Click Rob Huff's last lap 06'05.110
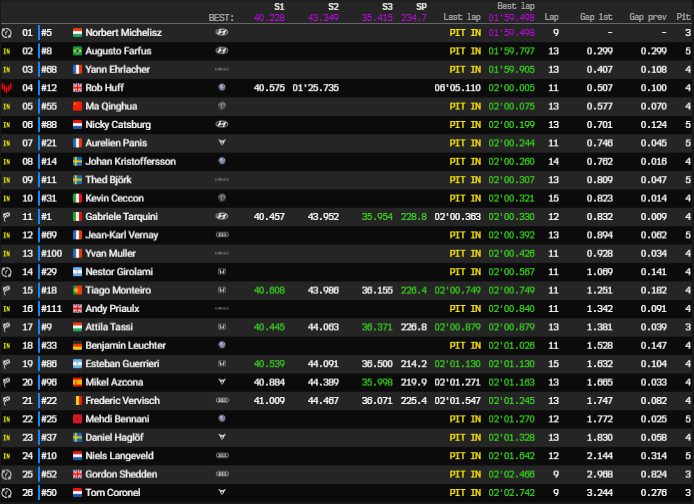This screenshot has width=694, height=504. pyautogui.click(x=458, y=88)
